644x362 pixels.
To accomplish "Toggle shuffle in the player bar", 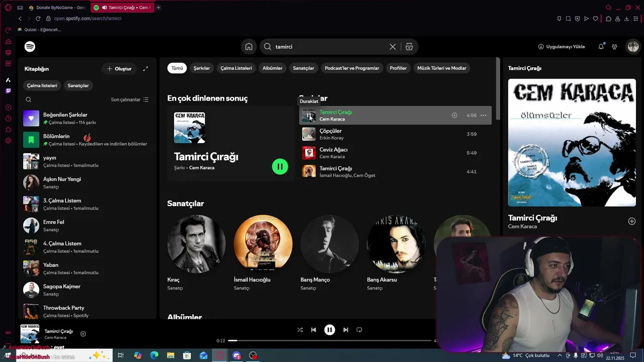I will (300, 330).
